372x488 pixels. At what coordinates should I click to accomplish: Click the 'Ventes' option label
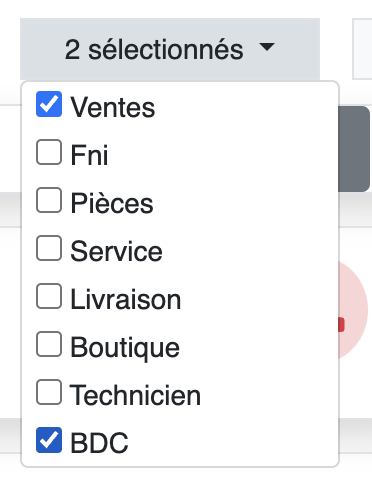(113, 108)
